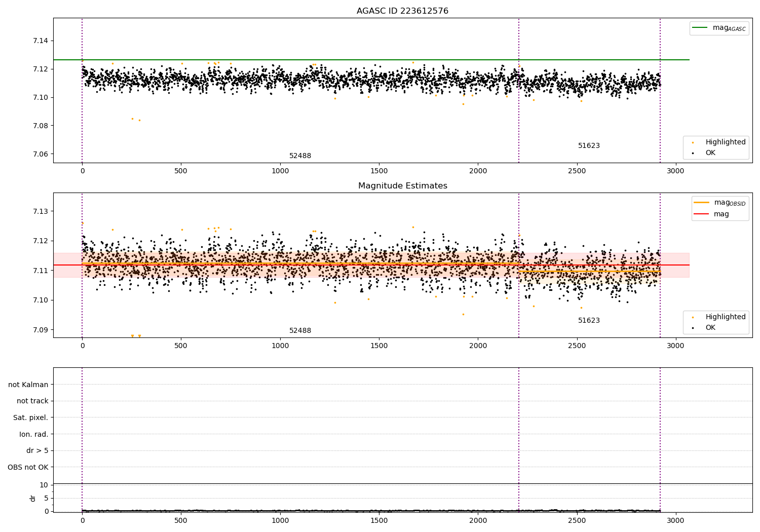Image resolution: width=760 pixels, height=532 pixels.
Task: Click 'OK' legend entry in the top plot
Action: [x=710, y=153]
